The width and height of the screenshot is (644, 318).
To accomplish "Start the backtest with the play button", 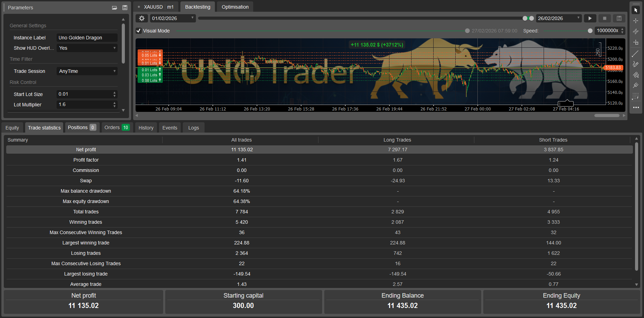I will (x=590, y=18).
